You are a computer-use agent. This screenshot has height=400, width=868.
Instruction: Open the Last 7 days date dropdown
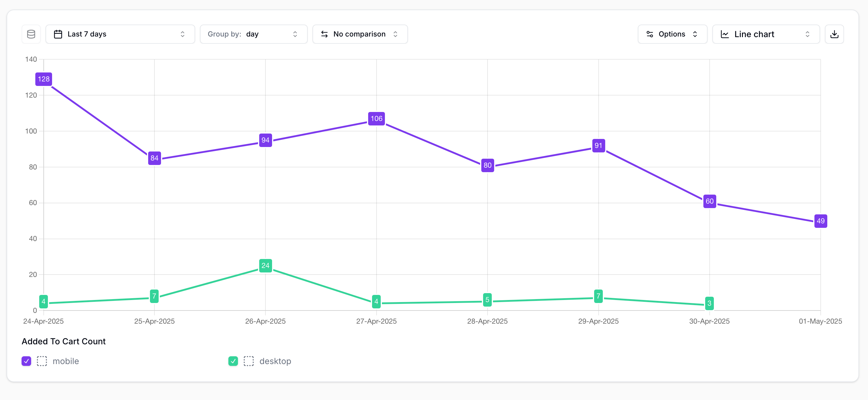[x=120, y=34]
